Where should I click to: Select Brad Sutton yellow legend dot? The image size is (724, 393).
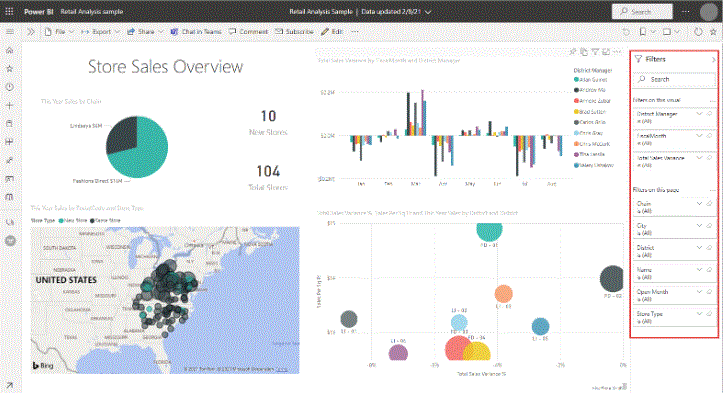coord(576,112)
